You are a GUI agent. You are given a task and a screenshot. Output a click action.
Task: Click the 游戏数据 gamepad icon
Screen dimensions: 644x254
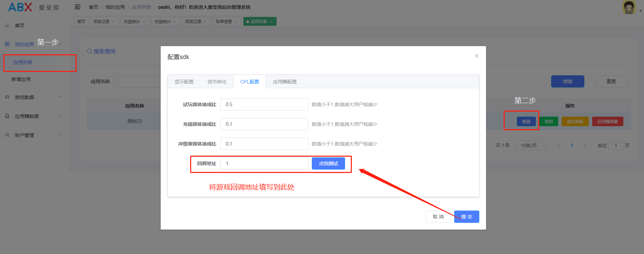(x=7, y=97)
